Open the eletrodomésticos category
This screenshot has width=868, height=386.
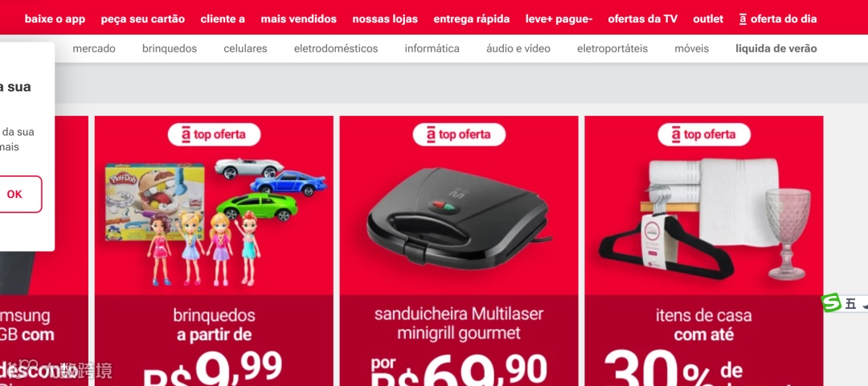coord(336,49)
